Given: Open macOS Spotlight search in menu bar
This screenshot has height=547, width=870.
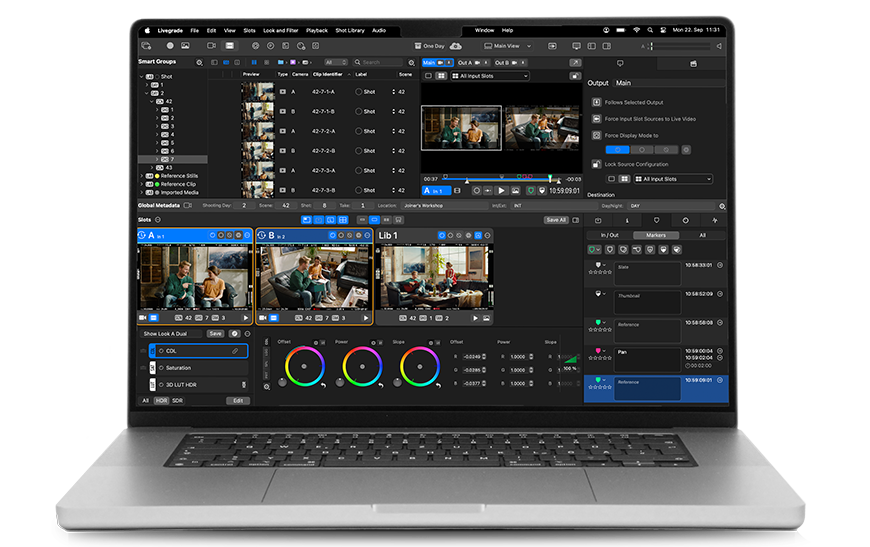Looking at the screenshot, I should point(650,30).
